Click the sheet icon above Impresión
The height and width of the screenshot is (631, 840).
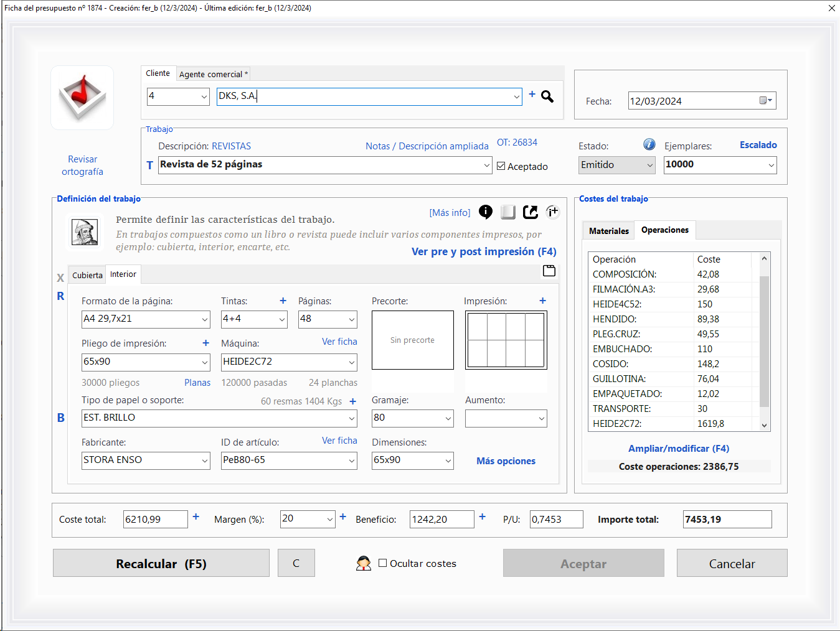pyautogui.click(x=549, y=271)
